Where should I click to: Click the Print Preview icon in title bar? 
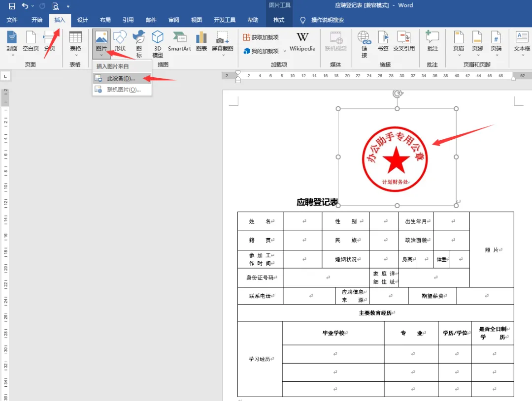click(x=56, y=6)
